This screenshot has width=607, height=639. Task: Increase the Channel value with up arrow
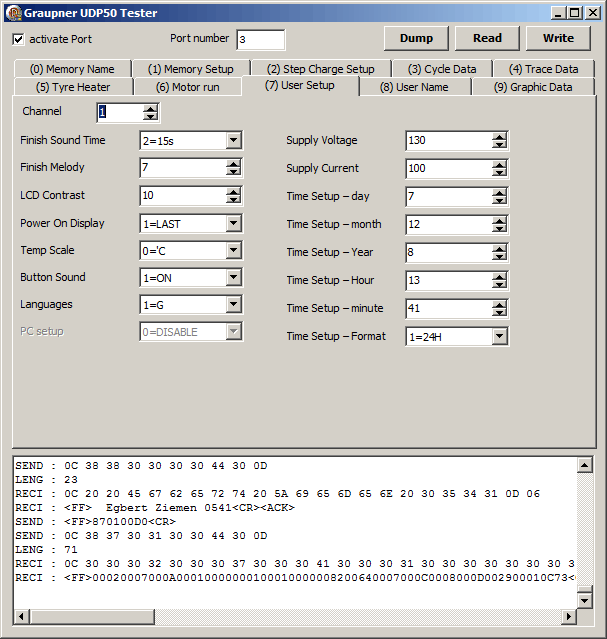click(x=150, y=108)
